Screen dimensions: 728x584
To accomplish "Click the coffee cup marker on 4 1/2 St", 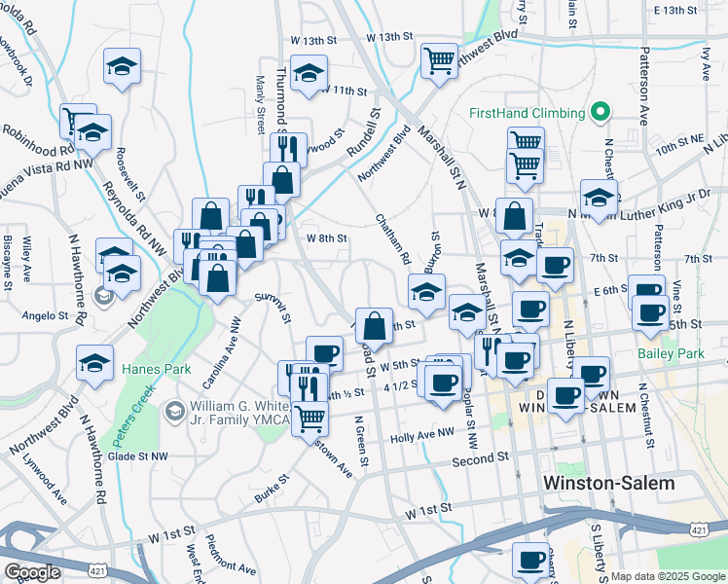I will tap(444, 386).
